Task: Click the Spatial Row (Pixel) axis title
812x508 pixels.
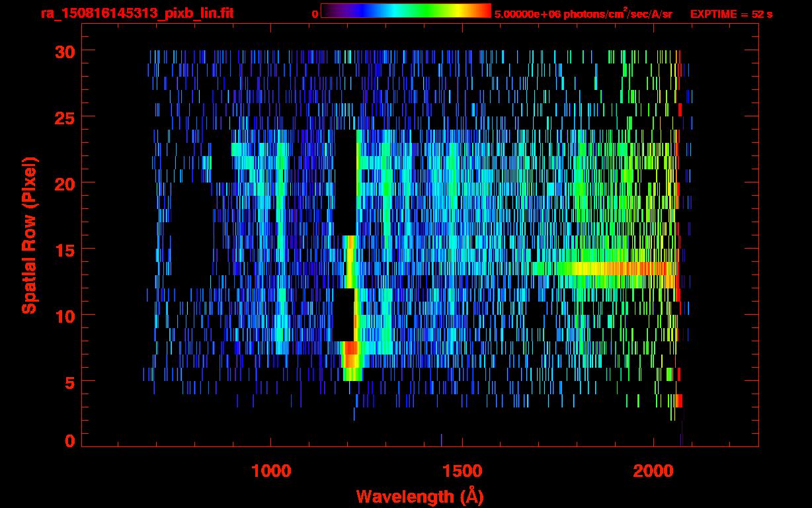Action: (x=29, y=235)
